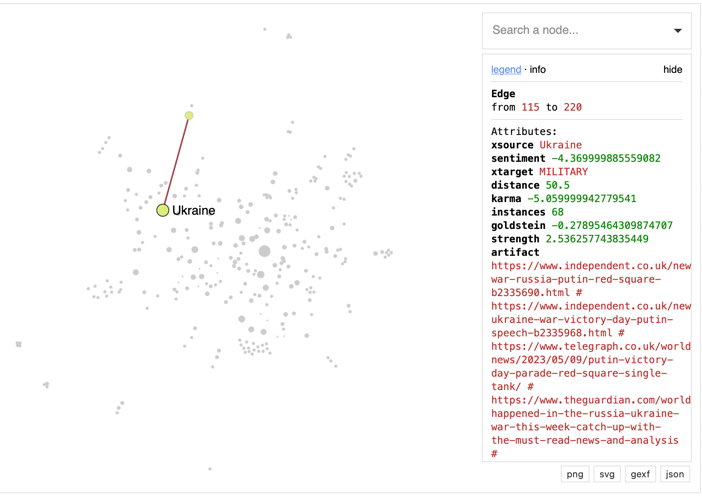Switch to the info tab
The height and width of the screenshot is (497, 702).
pos(538,70)
